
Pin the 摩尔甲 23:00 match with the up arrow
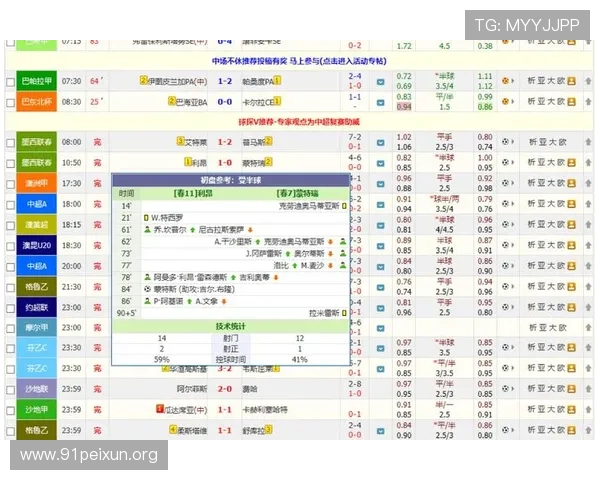tap(588, 327)
